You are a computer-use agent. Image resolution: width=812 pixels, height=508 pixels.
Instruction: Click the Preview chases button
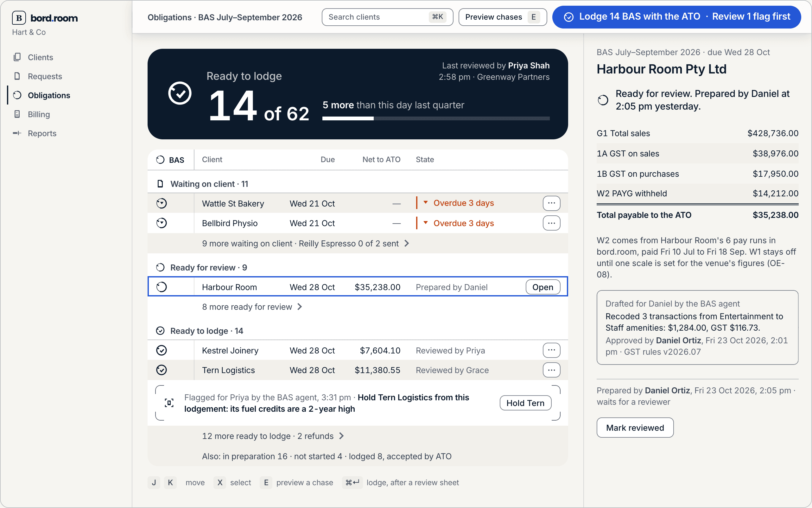503,17
